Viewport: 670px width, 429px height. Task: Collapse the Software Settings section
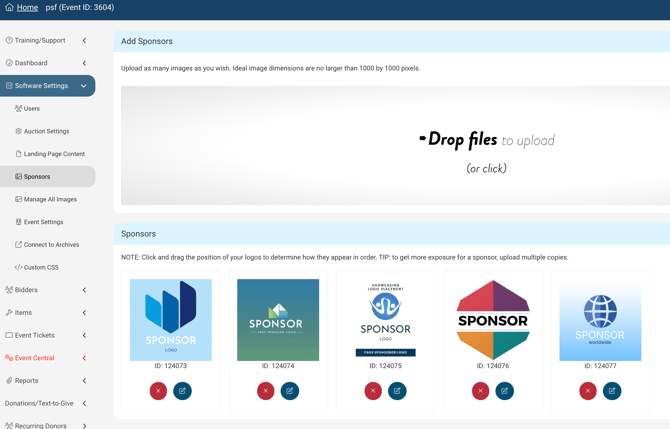(84, 86)
